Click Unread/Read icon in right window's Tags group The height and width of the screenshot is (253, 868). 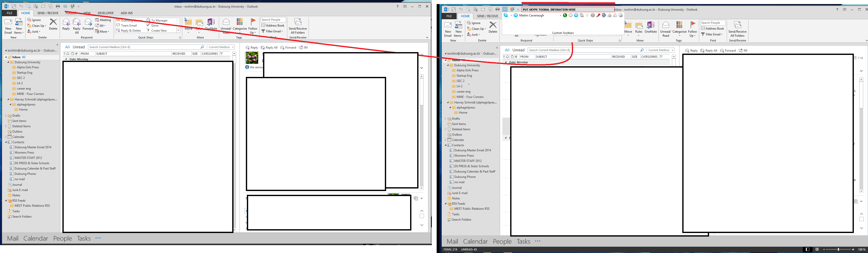(x=666, y=29)
